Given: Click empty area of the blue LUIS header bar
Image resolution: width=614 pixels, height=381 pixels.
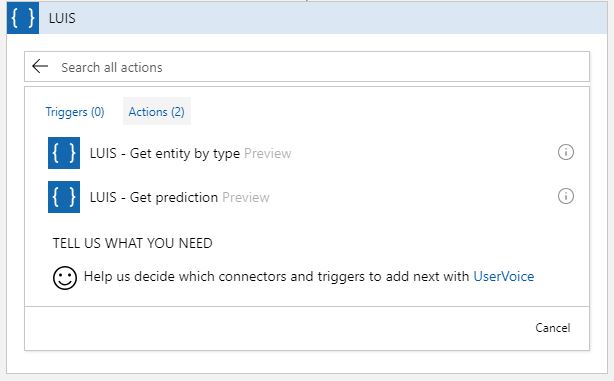Looking at the screenshot, I should pyautogui.click(x=337, y=18).
